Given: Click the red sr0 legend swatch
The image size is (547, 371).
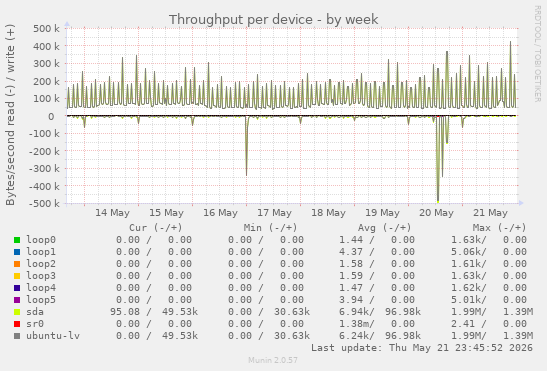Looking at the screenshot, I should [x=17, y=324].
